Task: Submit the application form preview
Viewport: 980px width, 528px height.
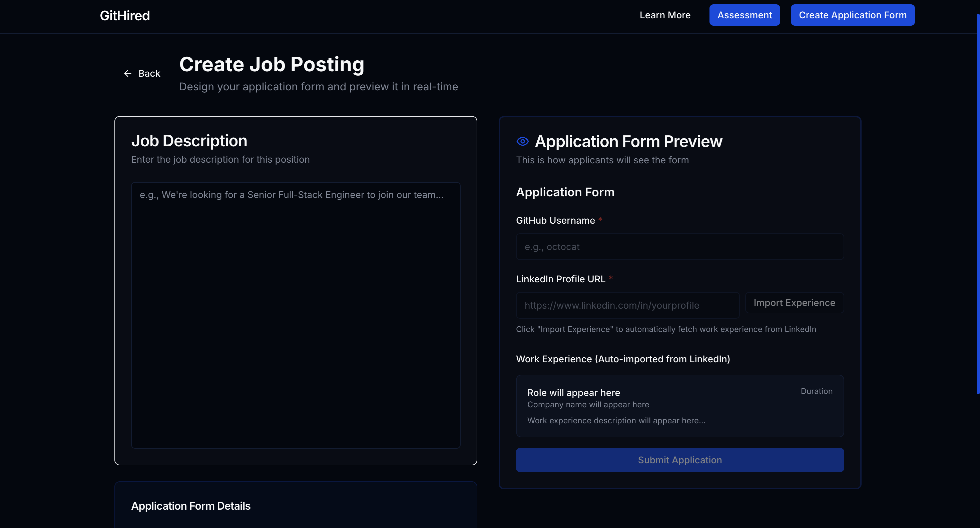Action: point(679,460)
